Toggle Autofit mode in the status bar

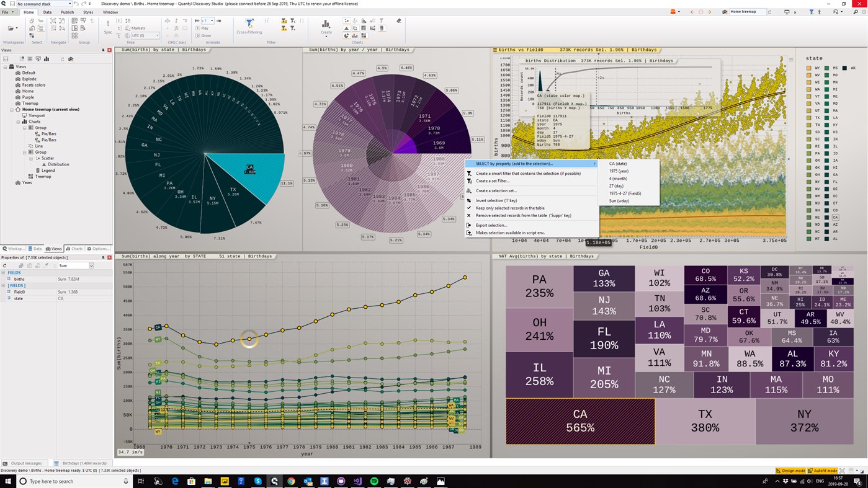point(822,471)
